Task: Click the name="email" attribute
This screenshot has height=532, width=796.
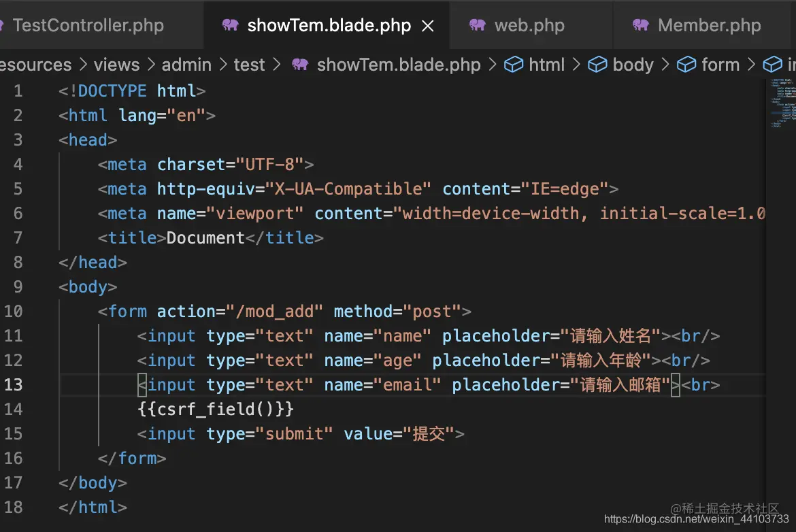Action: pyautogui.click(x=383, y=385)
